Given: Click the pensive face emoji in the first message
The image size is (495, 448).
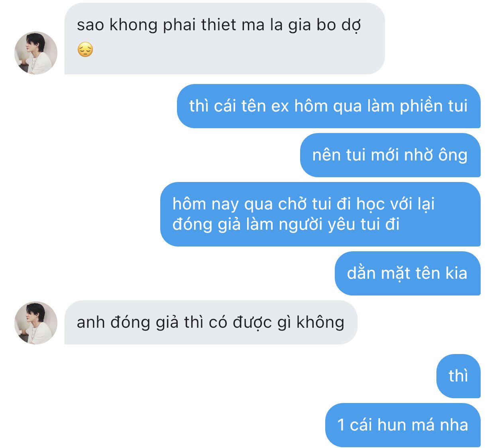Looking at the screenshot, I should pos(85,50).
